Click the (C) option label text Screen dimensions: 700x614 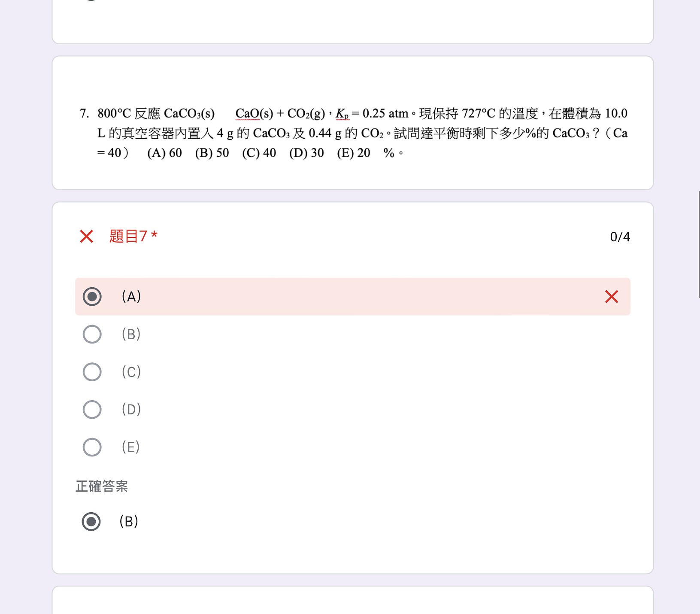[x=131, y=372]
